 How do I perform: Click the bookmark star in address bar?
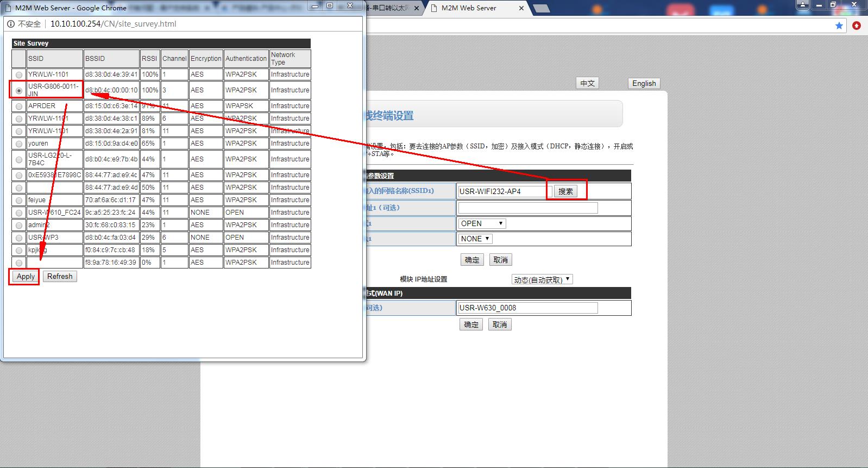(x=839, y=26)
